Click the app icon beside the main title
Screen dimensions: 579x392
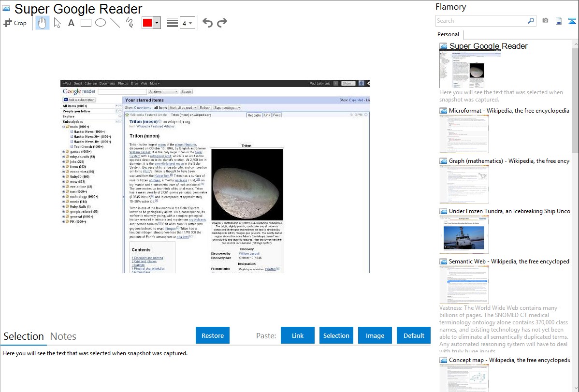click(x=6, y=8)
